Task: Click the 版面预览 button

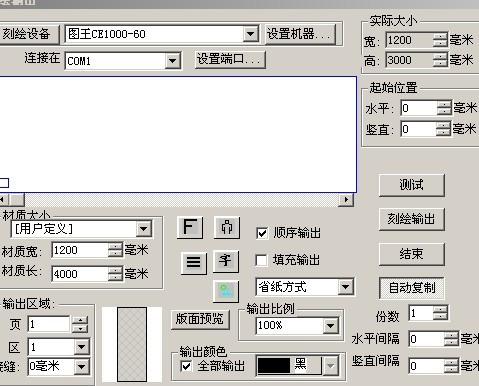Action: pos(200,319)
